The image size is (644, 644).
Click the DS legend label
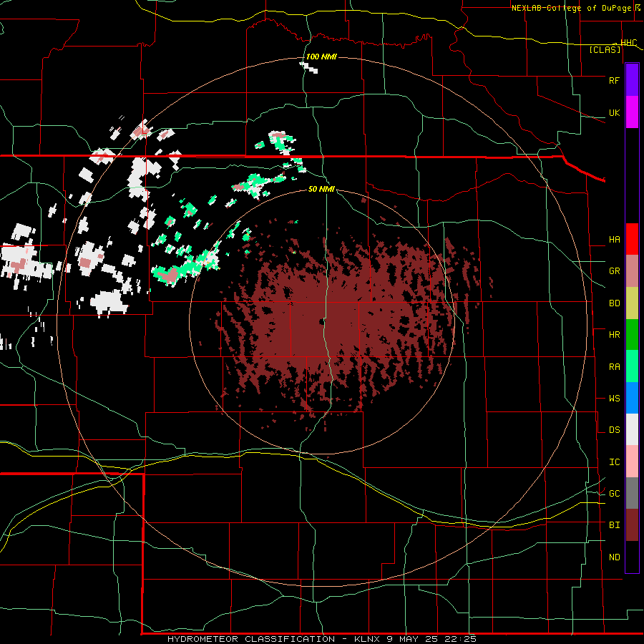point(614,430)
